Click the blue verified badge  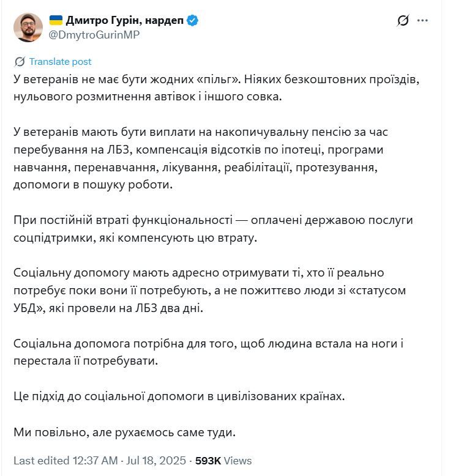(x=193, y=20)
